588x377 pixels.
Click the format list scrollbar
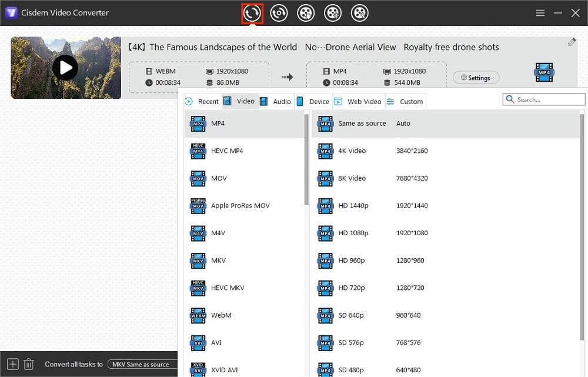(306, 159)
